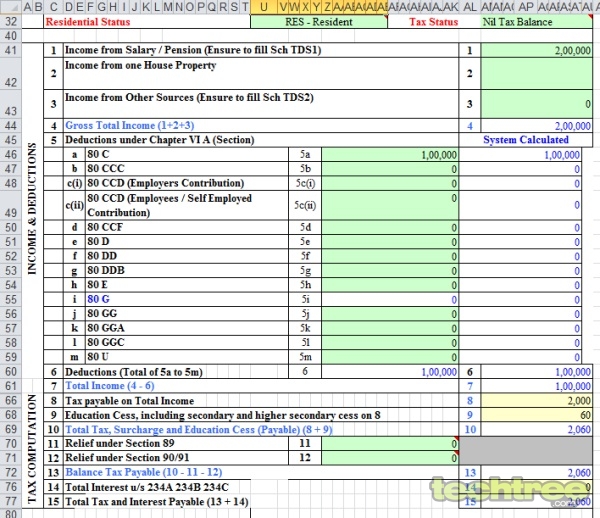Click the 80 DD deduction input cell
This screenshot has width=600, height=518.
pos(390,256)
